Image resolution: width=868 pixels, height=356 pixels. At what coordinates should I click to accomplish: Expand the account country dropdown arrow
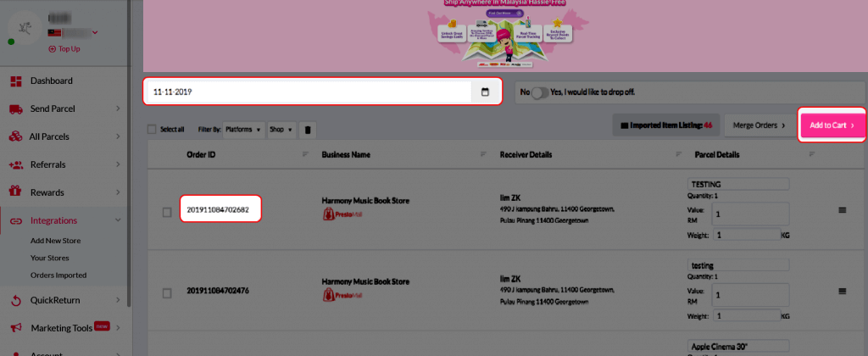click(95, 33)
